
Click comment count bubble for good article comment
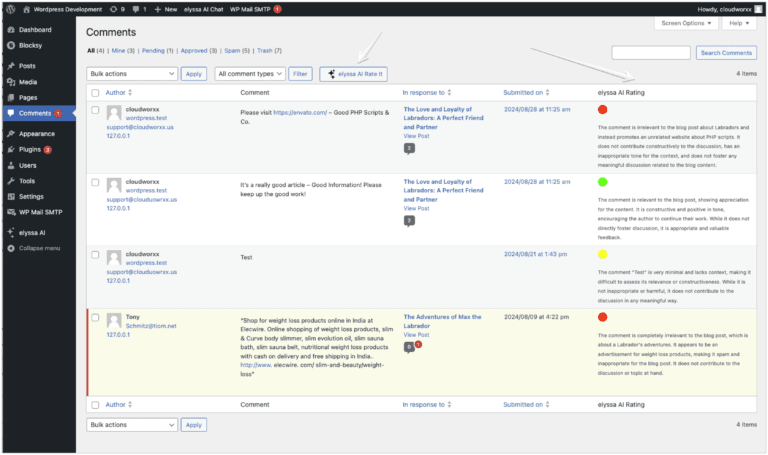(x=409, y=220)
